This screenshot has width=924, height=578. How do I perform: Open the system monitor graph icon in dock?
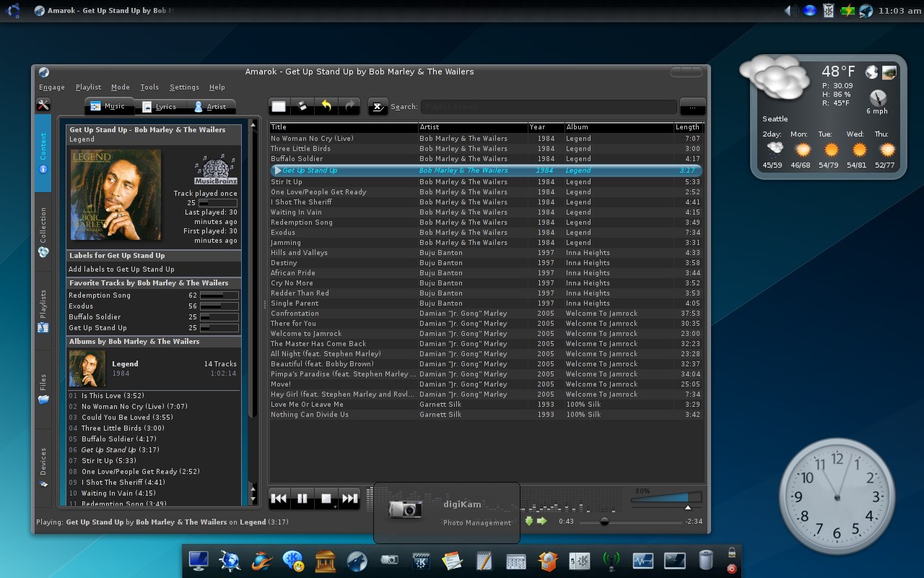coord(643,560)
